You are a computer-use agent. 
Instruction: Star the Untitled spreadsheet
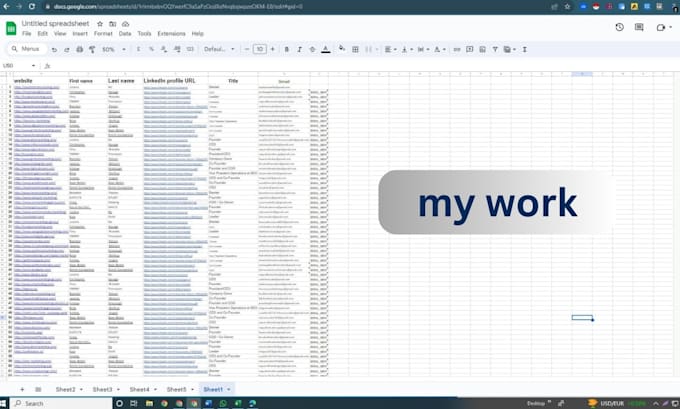100,24
